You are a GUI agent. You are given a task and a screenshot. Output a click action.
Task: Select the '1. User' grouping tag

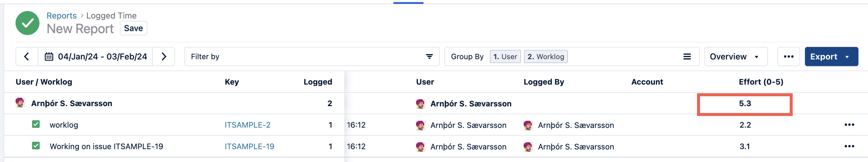(505, 56)
